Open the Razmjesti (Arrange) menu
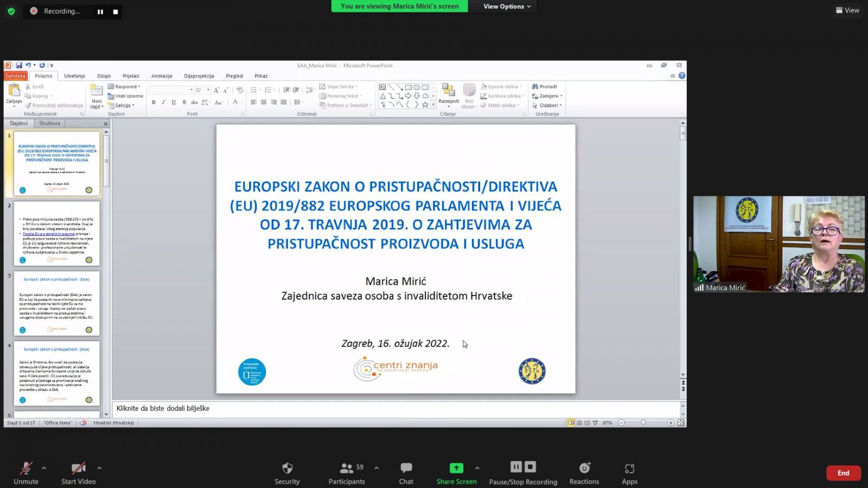This screenshot has width=868, height=488. click(449, 96)
